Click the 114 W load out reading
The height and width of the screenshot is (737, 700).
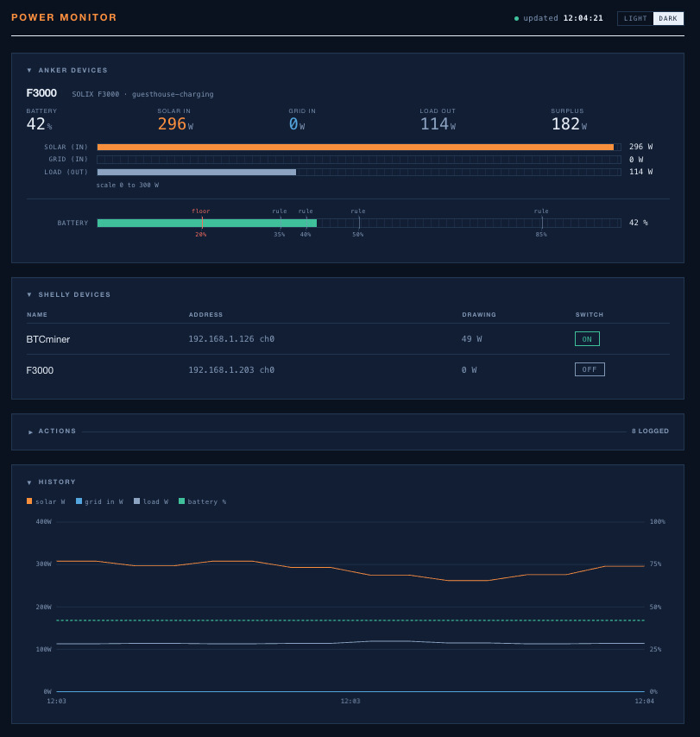tap(438, 124)
